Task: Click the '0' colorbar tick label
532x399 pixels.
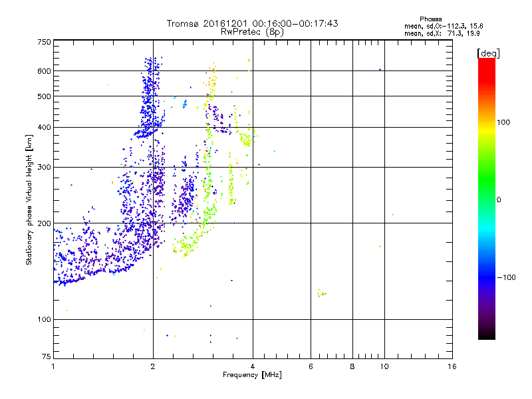Action: click(498, 200)
